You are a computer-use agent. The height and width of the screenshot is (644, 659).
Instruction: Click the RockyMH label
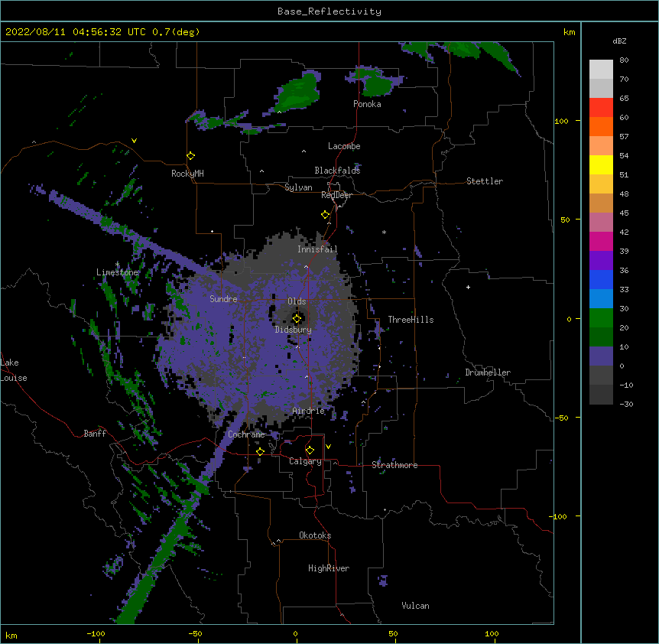pos(187,174)
